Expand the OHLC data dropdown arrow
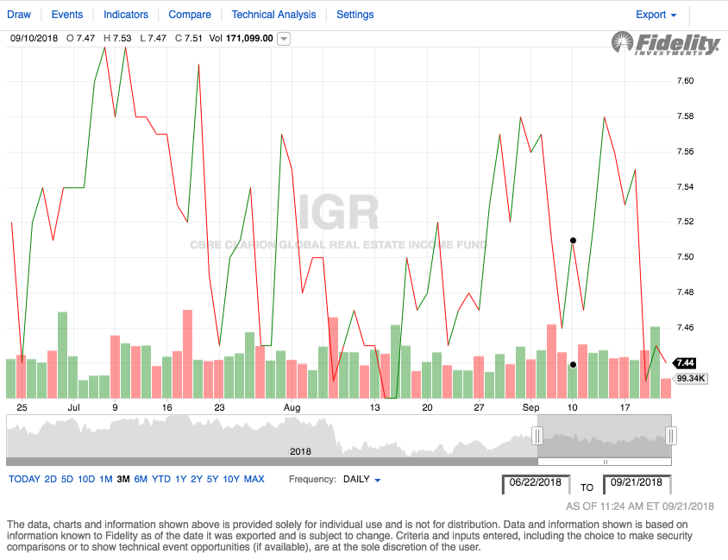The image size is (728, 560). [284, 39]
